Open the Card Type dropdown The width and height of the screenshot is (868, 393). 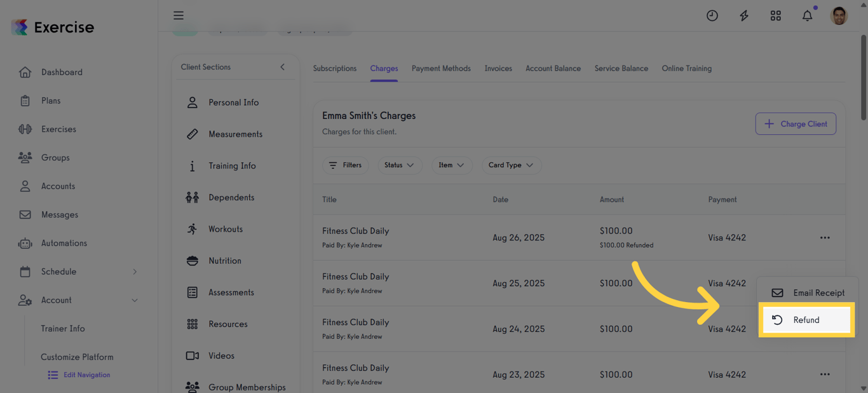click(511, 165)
